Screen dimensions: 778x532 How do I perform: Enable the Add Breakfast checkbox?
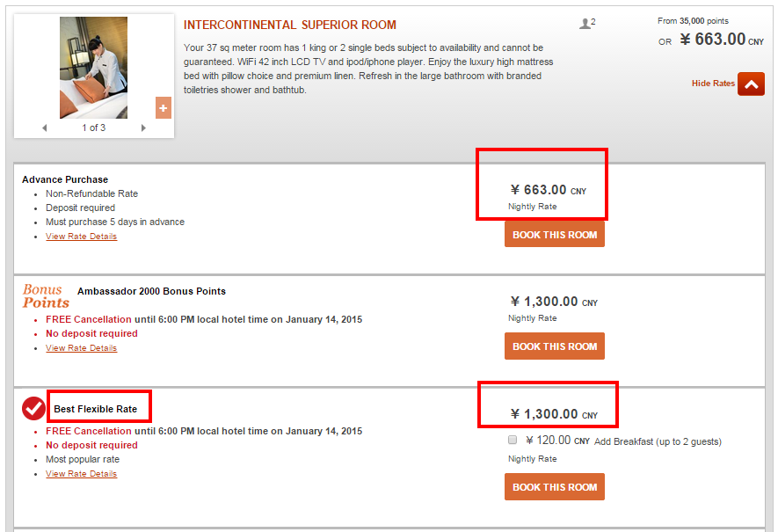pos(513,440)
